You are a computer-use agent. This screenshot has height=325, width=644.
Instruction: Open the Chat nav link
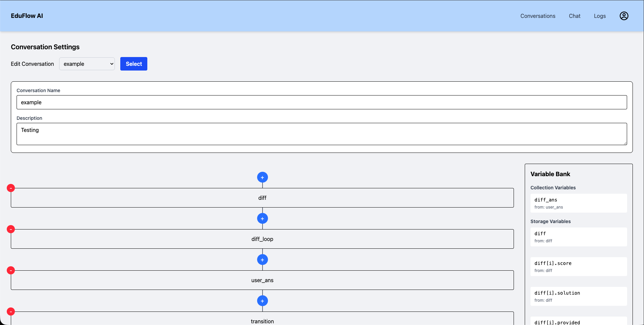[574, 16]
